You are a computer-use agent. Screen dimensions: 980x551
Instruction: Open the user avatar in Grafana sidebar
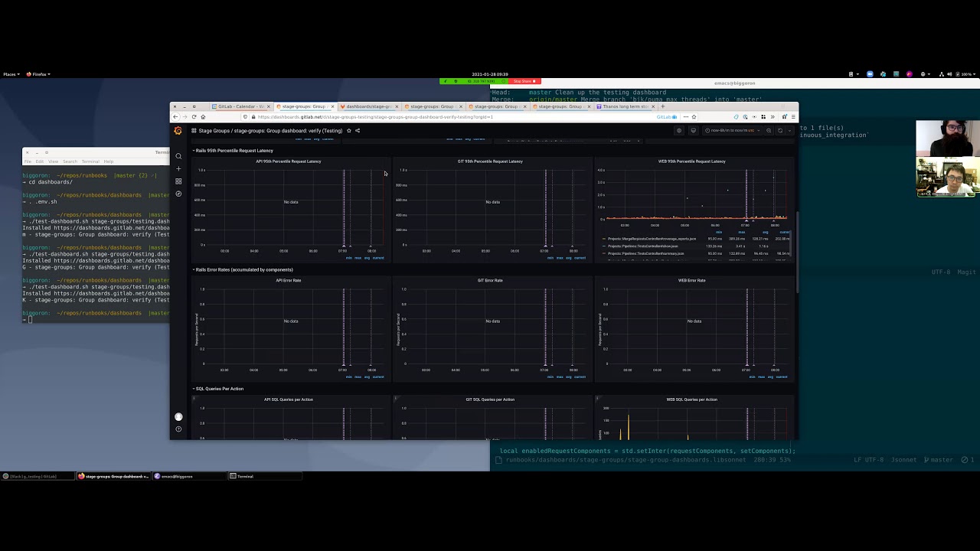(178, 417)
